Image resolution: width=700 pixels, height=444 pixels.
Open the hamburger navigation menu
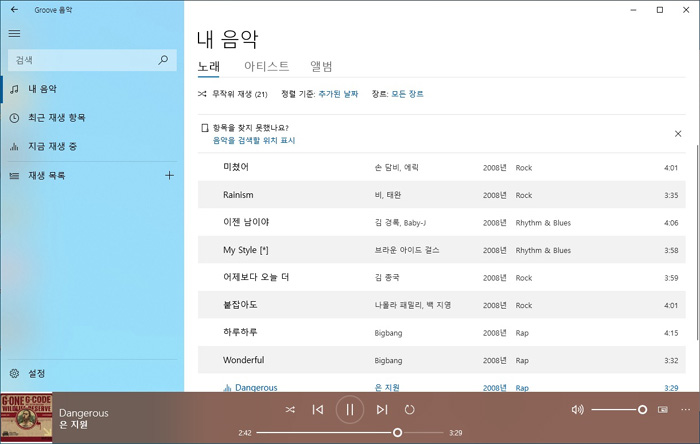(14, 33)
